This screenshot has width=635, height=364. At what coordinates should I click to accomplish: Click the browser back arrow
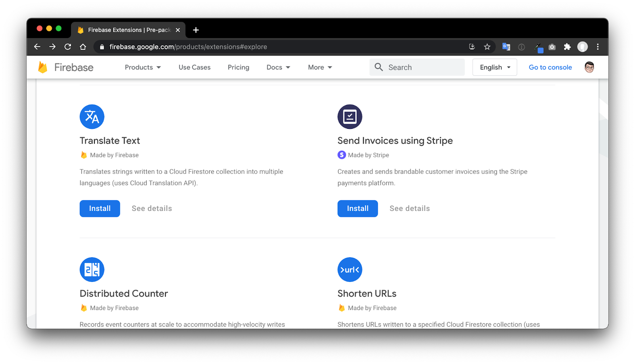37,47
